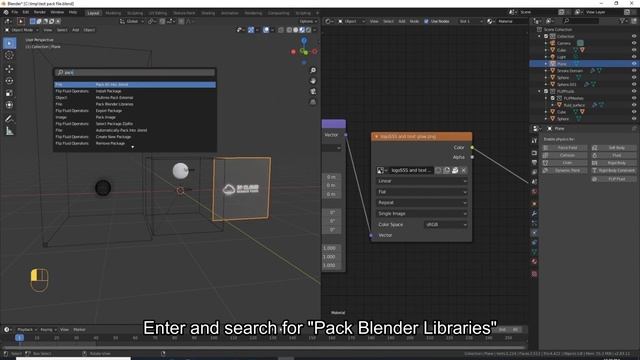This screenshot has height=360, width=640.
Task: Expand the Smoke Domain tree item
Action: 546,71
